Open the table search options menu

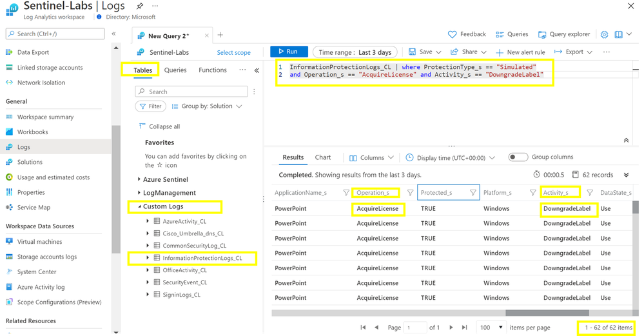coord(254,92)
